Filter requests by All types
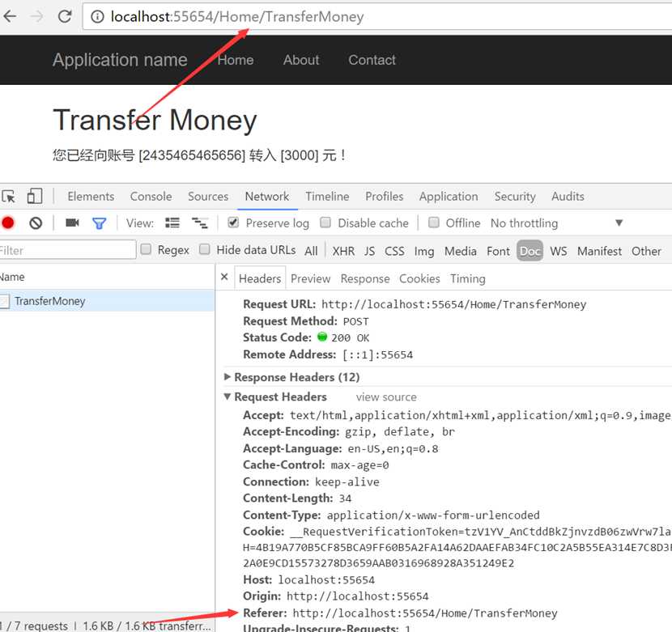 pyautogui.click(x=311, y=251)
